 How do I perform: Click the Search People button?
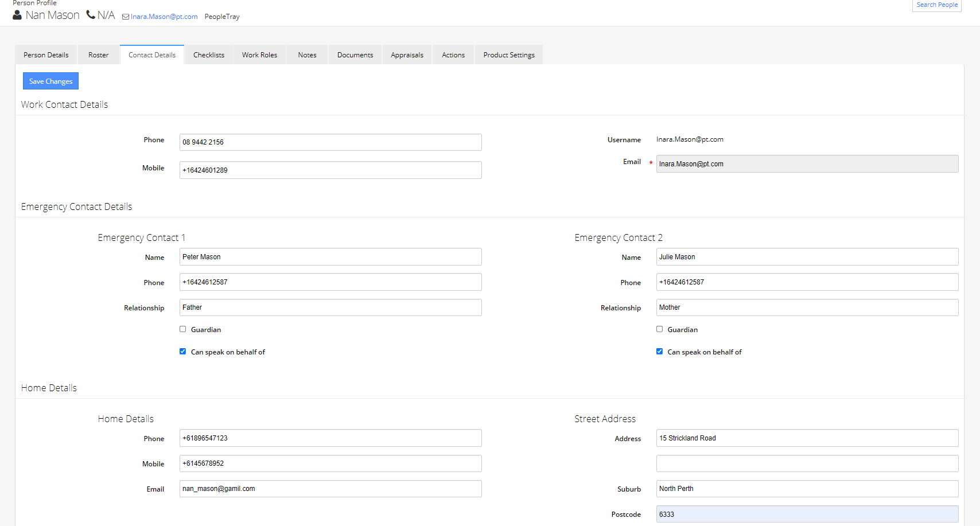[936, 5]
